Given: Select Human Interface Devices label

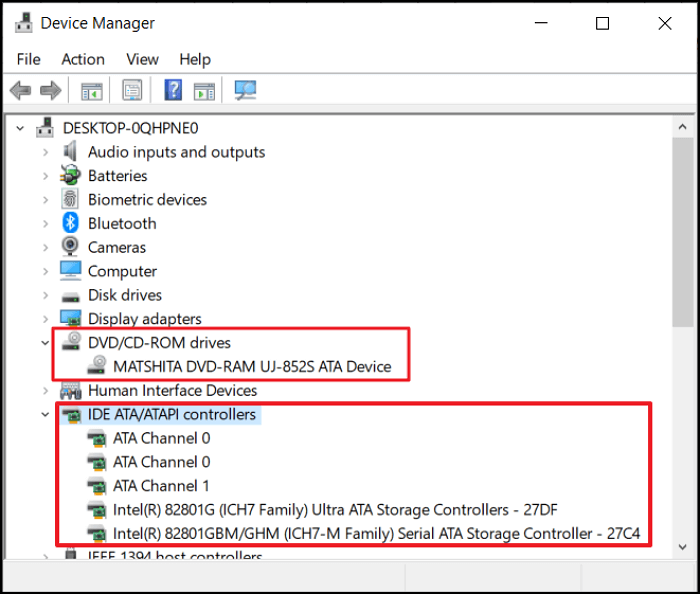Looking at the screenshot, I should [x=172, y=390].
